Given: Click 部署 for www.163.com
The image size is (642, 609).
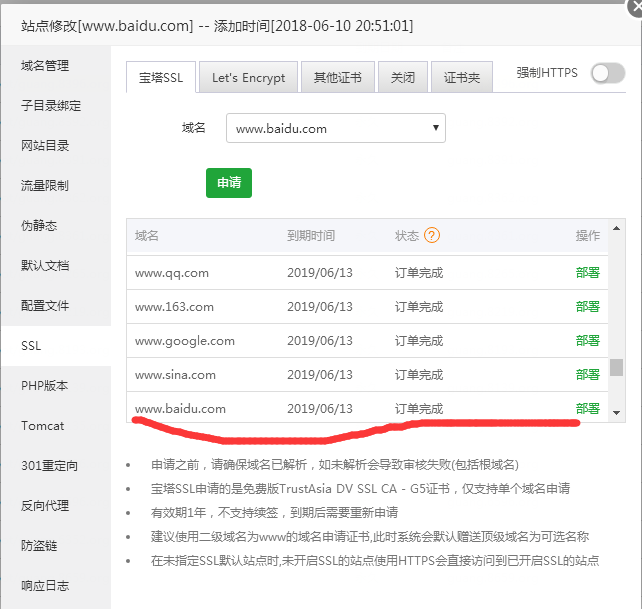Looking at the screenshot, I should click(x=588, y=307).
